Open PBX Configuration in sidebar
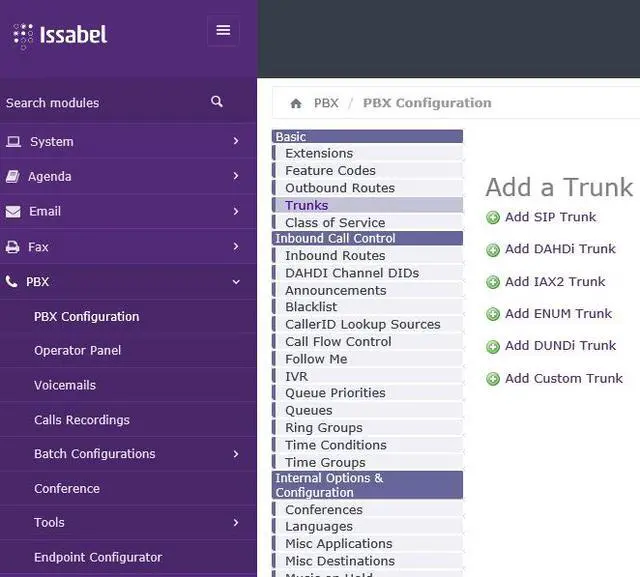This screenshot has width=640, height=577. pyautogui.click(x=87, y=317)
